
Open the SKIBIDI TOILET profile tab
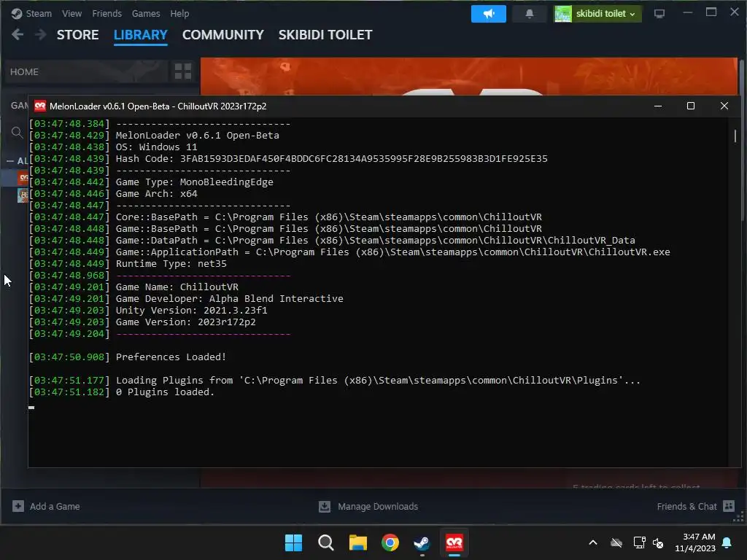tap(325, 35)
